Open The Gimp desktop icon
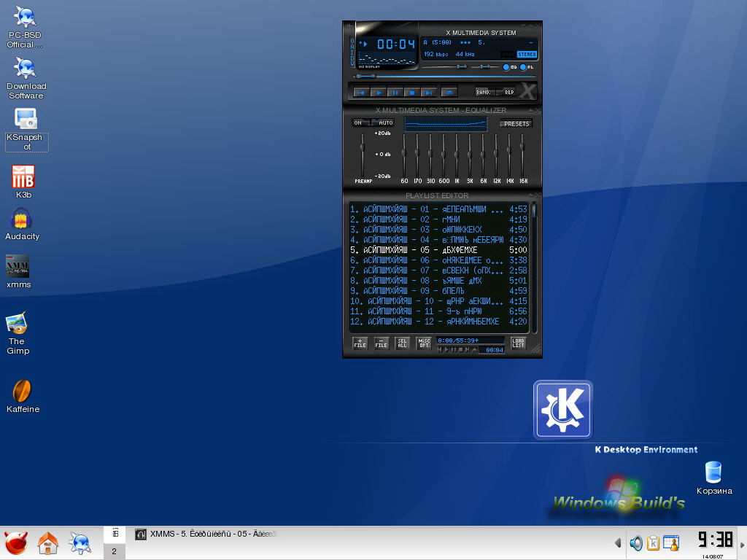747x560 pixels. (18, 333)
